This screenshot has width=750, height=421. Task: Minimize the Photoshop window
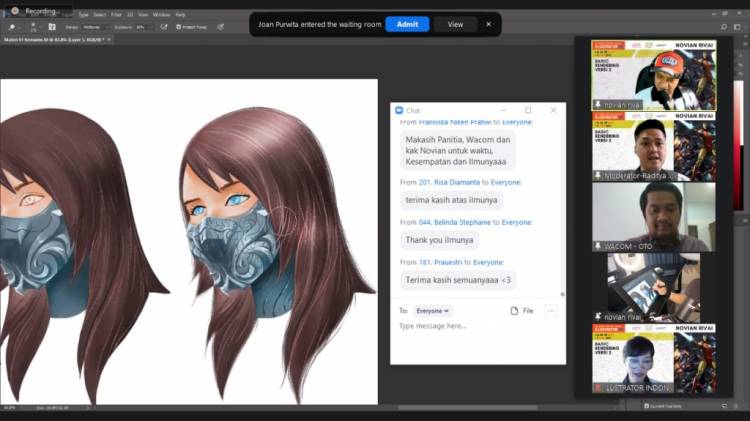click(x=714, y=14)
